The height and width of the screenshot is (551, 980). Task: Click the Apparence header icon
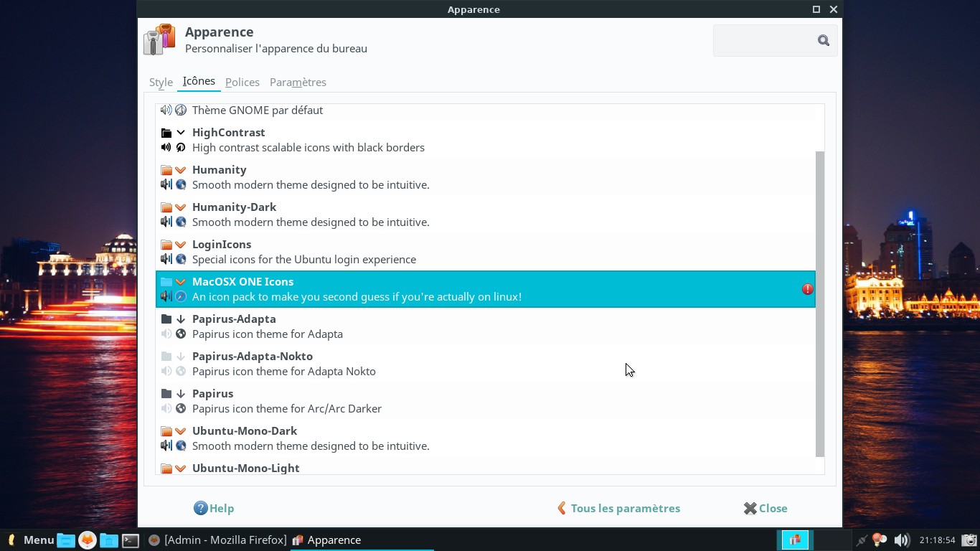click(x=159, y=39)
